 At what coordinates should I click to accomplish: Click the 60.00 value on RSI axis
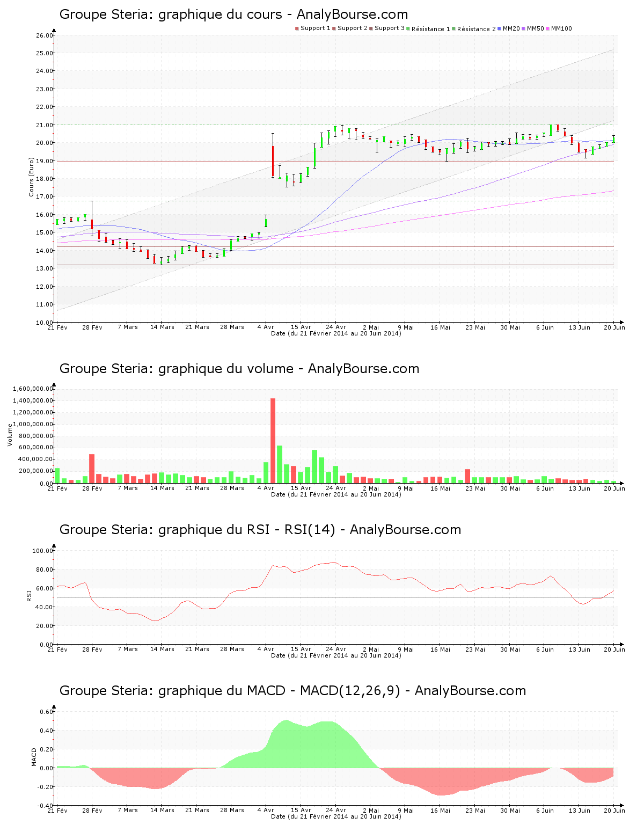pos(44,588)
